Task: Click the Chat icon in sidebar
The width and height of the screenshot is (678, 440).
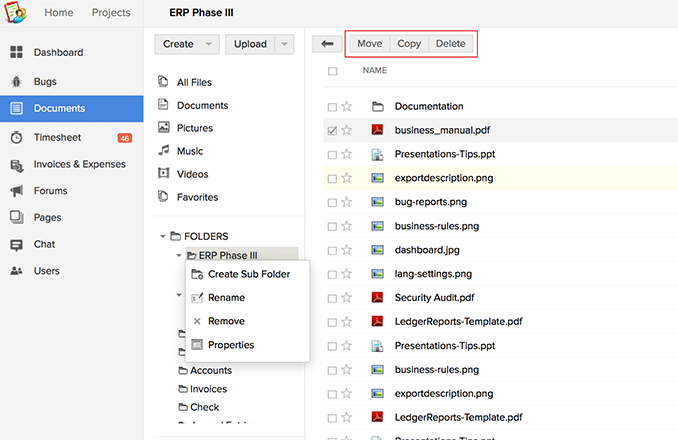Action: [x=17, y=244]
